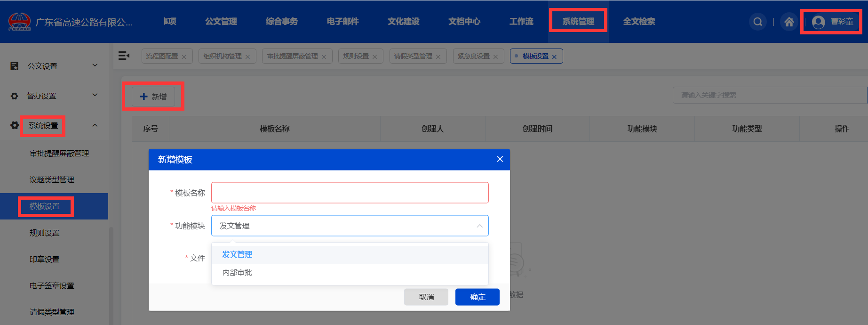
Task: Close the 审批提醒屏蔽管理 tab with its x
Action: tap(324, 57)
